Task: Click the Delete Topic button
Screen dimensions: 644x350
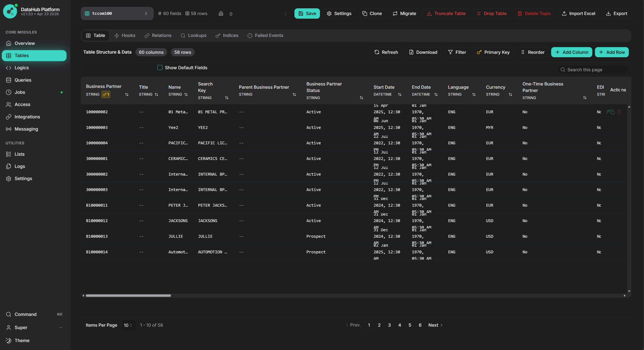Action: [x=534, y=14]
